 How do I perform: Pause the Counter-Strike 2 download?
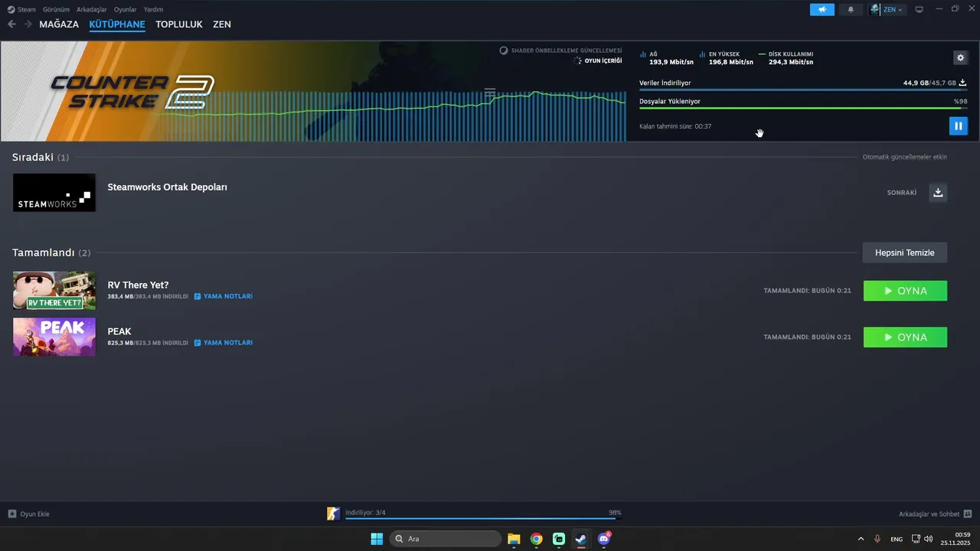click(x=958, y=126)
